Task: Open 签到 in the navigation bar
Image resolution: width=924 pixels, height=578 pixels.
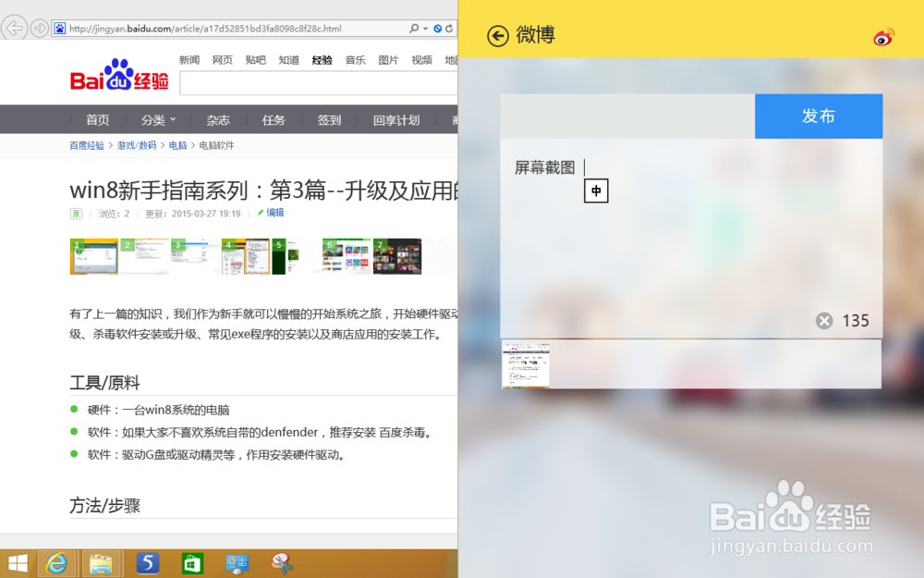Action: pyautogui.click(x=330, y=120)
